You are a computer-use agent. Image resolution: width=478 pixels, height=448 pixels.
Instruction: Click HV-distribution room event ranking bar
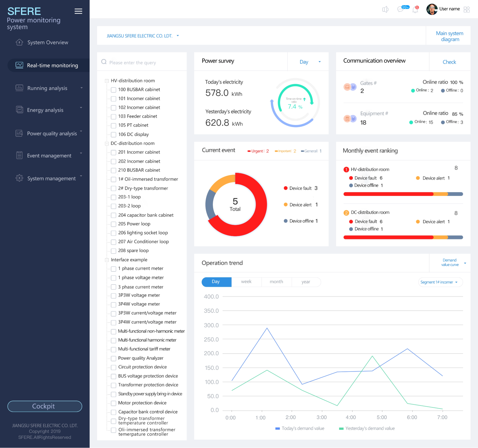click(403, 194)
